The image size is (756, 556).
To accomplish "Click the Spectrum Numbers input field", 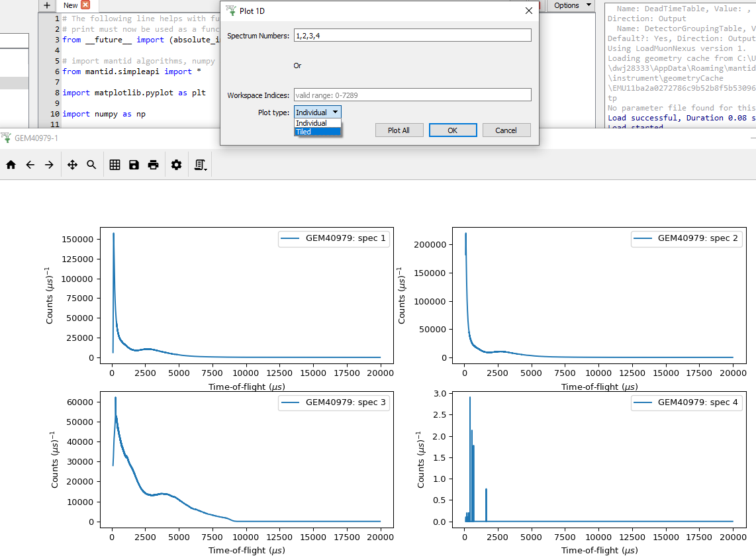I will click(412, 36).
